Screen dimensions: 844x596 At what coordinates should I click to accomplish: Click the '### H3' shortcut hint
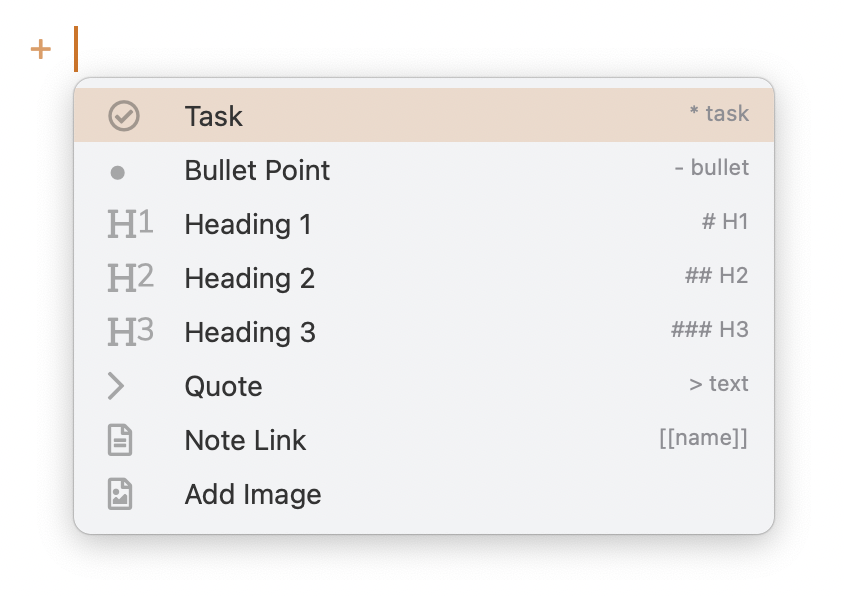[709, 330]
